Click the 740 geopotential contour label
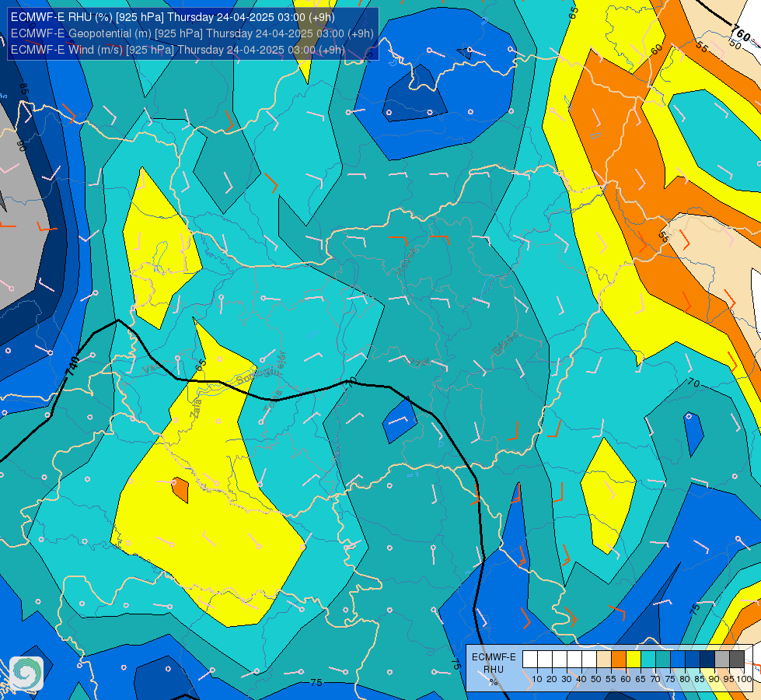761x700 pixels. point(72,366)
